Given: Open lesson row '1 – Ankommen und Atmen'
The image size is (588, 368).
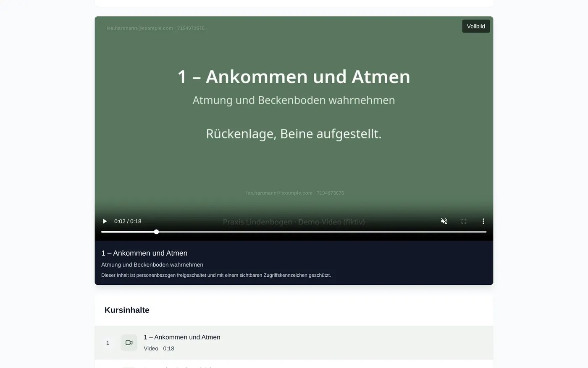Looking at the screenshot, I should coord(294,343).
